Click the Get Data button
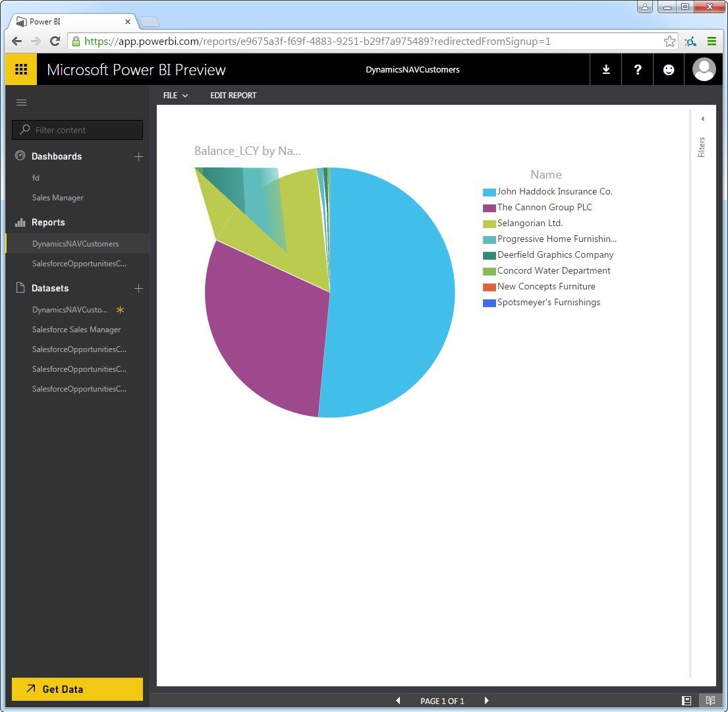This screenshot has height=712, width=728. pos(77,689)
